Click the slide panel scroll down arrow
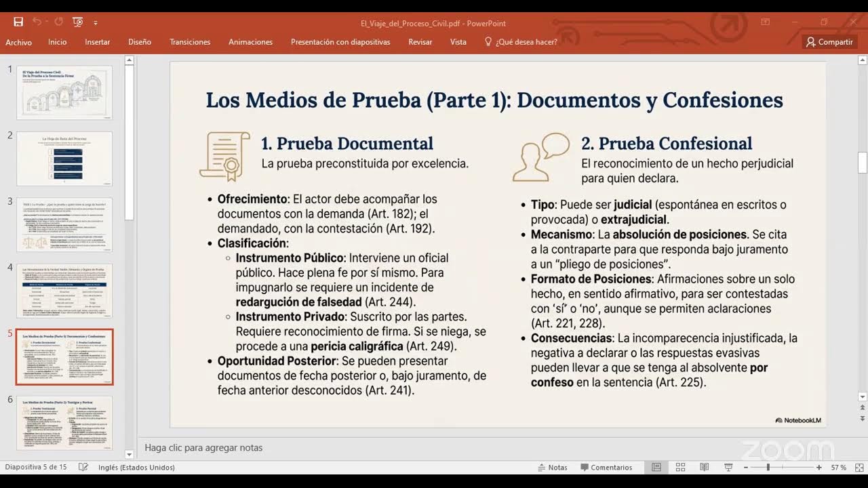Image resolution: width=868 pixels, height=488 pixels. click(129, 455)
